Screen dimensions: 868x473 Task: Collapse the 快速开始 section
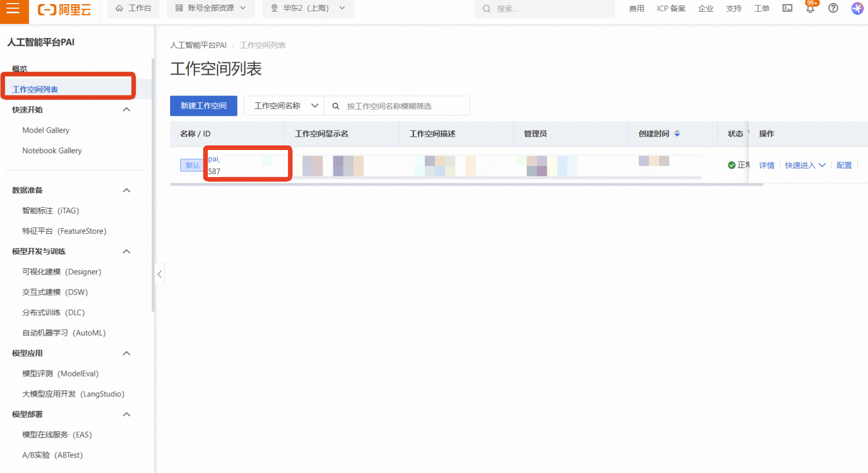pos(127,110)
